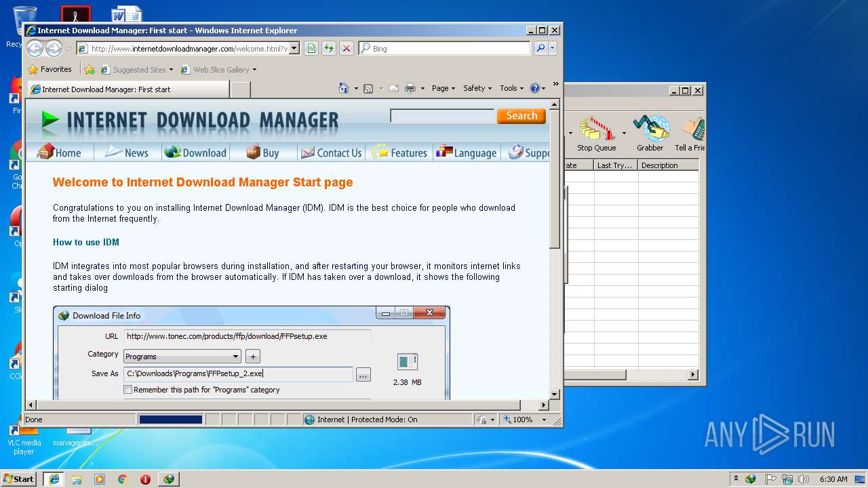868x488 pixels.
Task: Click the Read Mail envelope icon
Action: [x=393, y=88]
